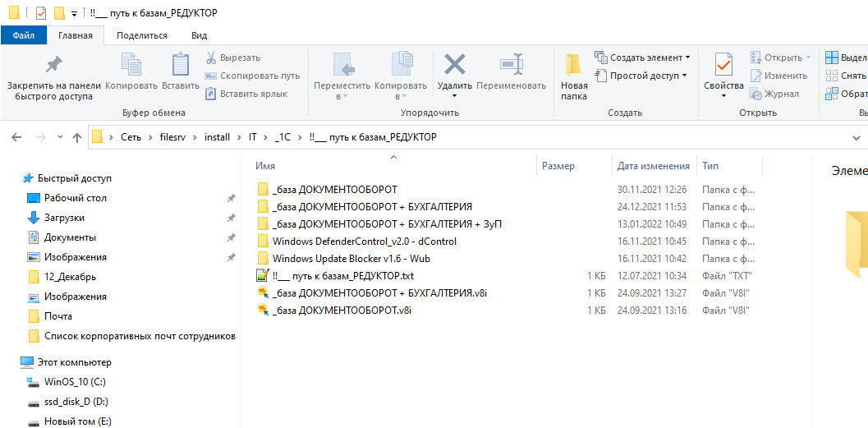Image resolution: width=868 pixels, height=428 pixels.
Task: Open Quick Access Toolbar customize arrow
Action: click(74, 13)
